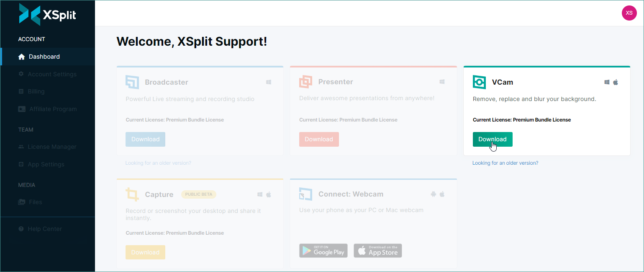This screenshot has width=644, height=272.
Task: Click Presenter's Current License text
Action: pos(348,120)
